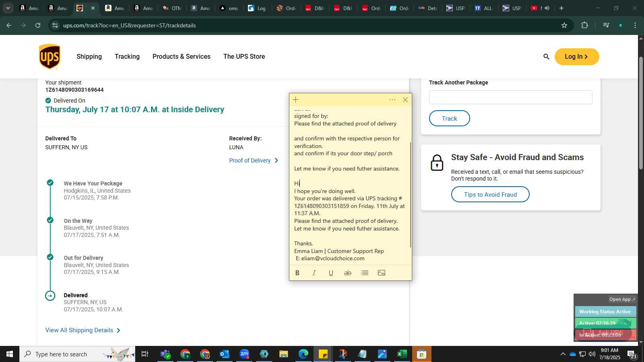Toggle italic formatting in sticky note

[x=314, y=273]
